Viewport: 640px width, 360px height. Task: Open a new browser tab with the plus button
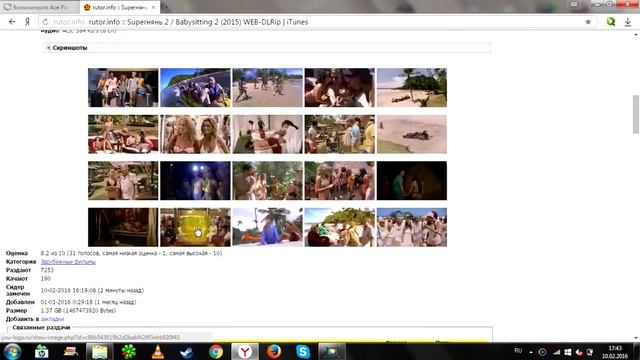(166, 7)
